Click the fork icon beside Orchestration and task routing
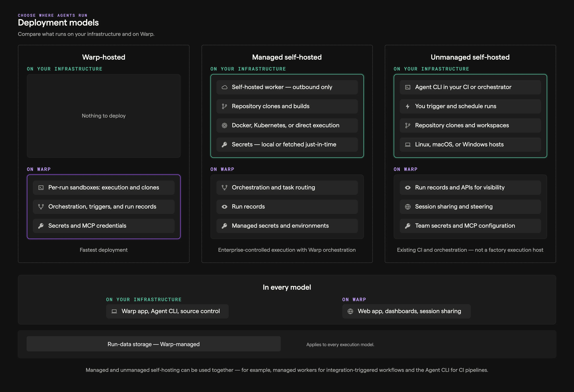This screenshot has width=574, height=392. tap(224, 188)
